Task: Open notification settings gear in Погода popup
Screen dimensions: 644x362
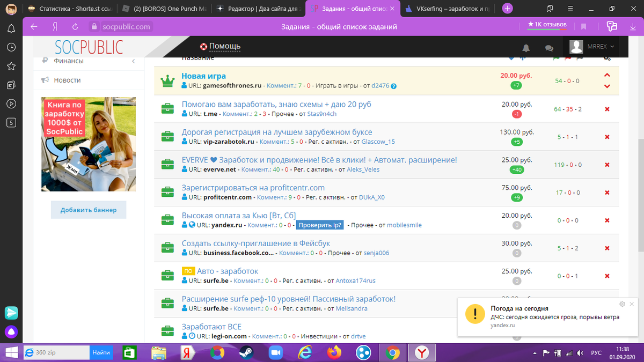Action: point(622,304)
